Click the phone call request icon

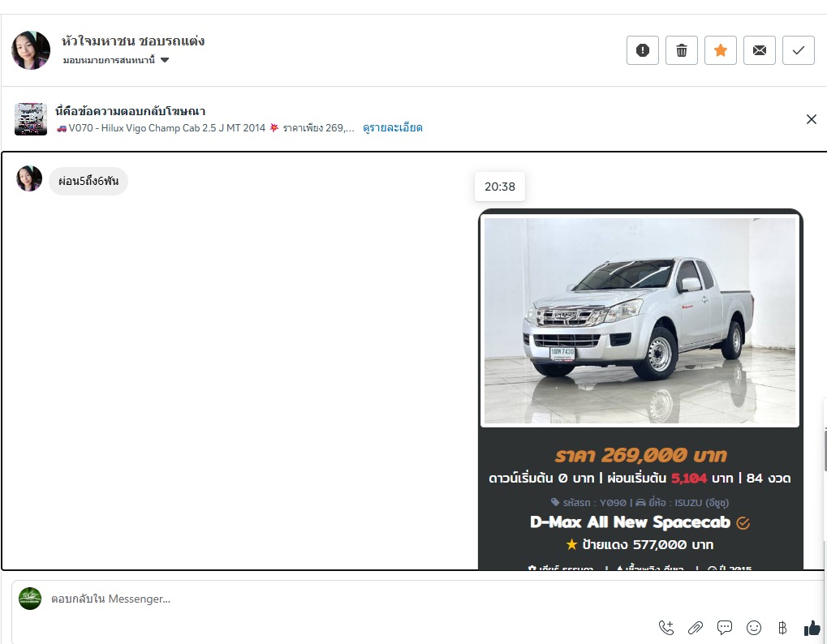666,628
